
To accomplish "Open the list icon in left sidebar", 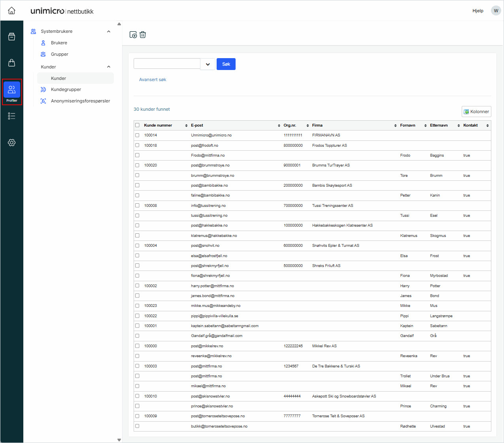I will click(11, 116).
